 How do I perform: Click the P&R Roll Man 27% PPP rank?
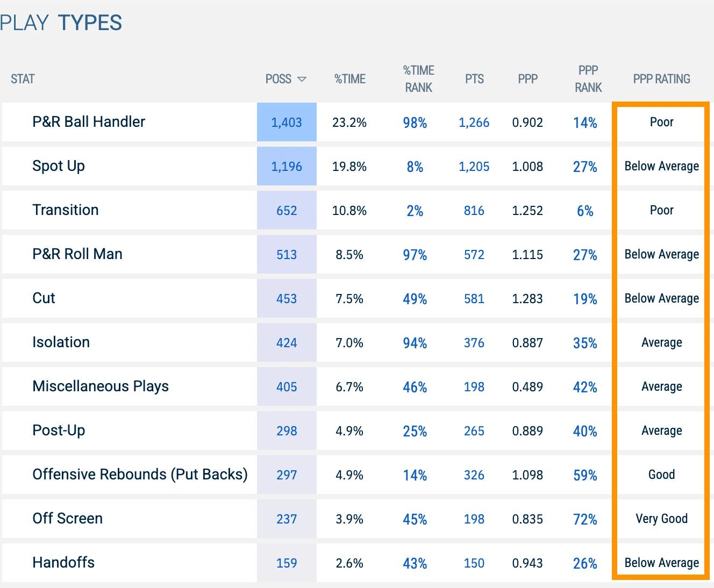[585, 255]
